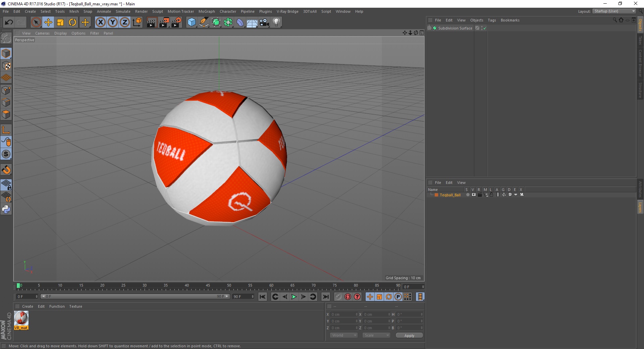Switch the coordinate system icon
The width and height of the screenshot is (644, 349).
click(x=137, y=22)
